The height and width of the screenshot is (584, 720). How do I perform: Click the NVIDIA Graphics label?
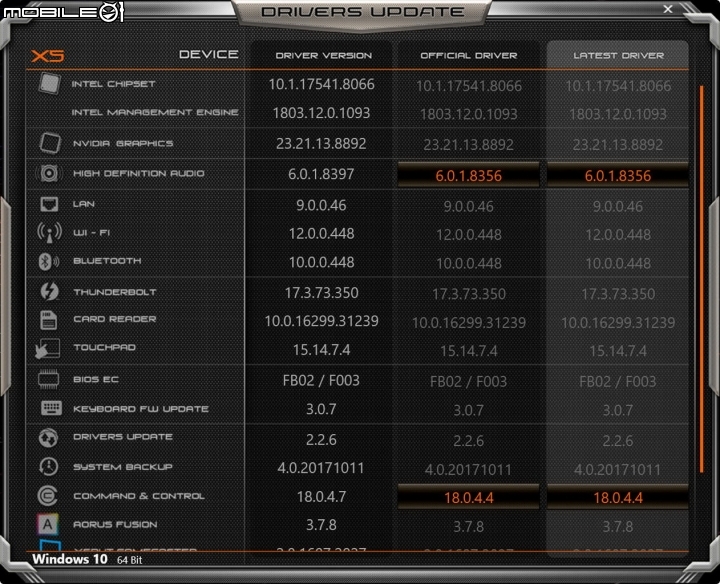pyautogui.click(x=123, y=143)
